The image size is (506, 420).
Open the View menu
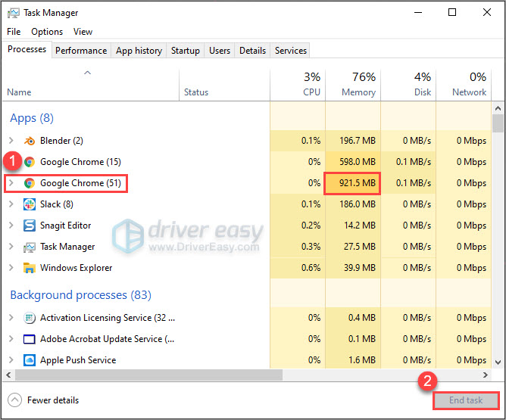point(83,32)
